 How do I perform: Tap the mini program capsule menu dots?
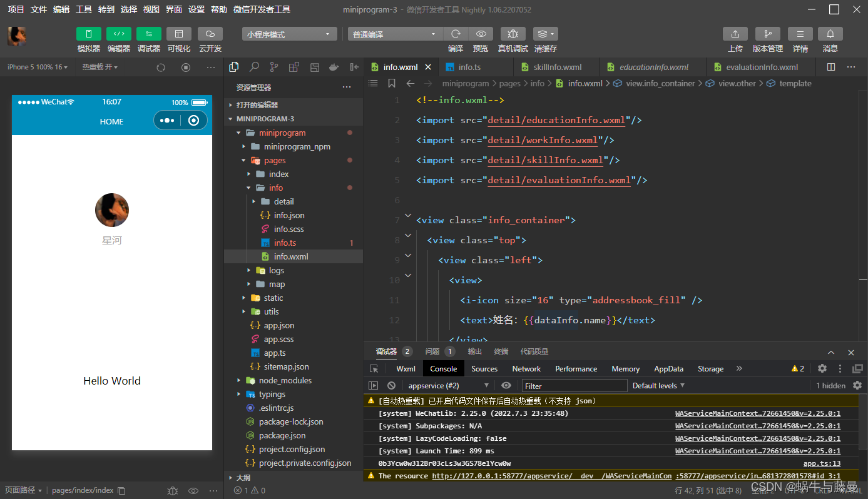[x=167, y=121]
